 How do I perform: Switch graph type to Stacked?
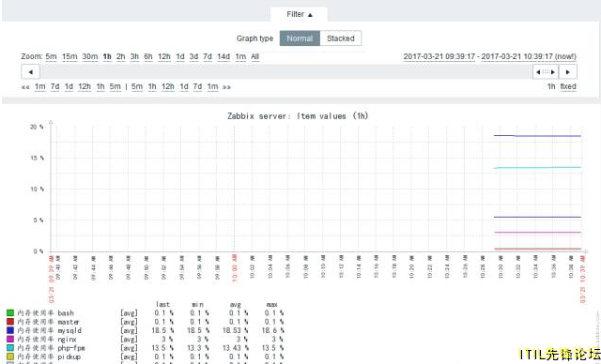point(340,38)
